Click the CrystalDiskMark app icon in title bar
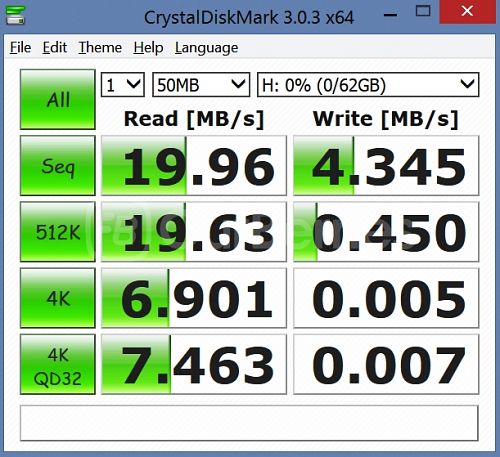The image size is (500, 457). pyautogui.click(x=15, y=15)
